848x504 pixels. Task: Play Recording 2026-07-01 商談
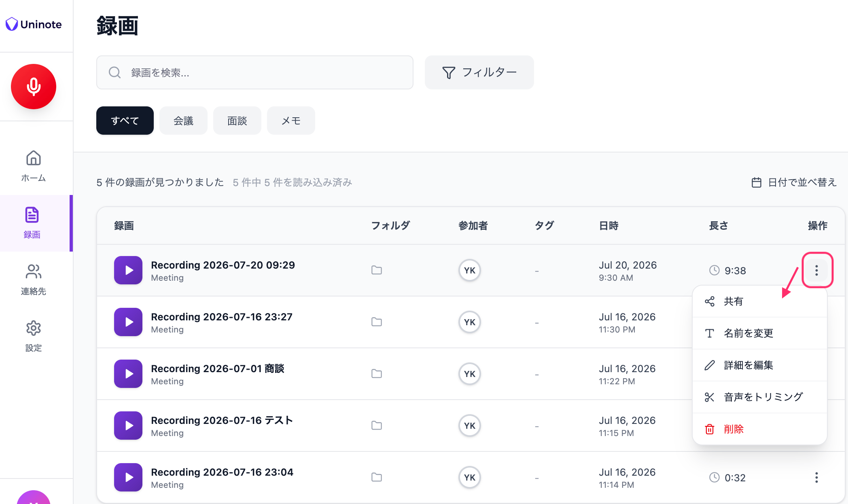click(x=128, y=374)
